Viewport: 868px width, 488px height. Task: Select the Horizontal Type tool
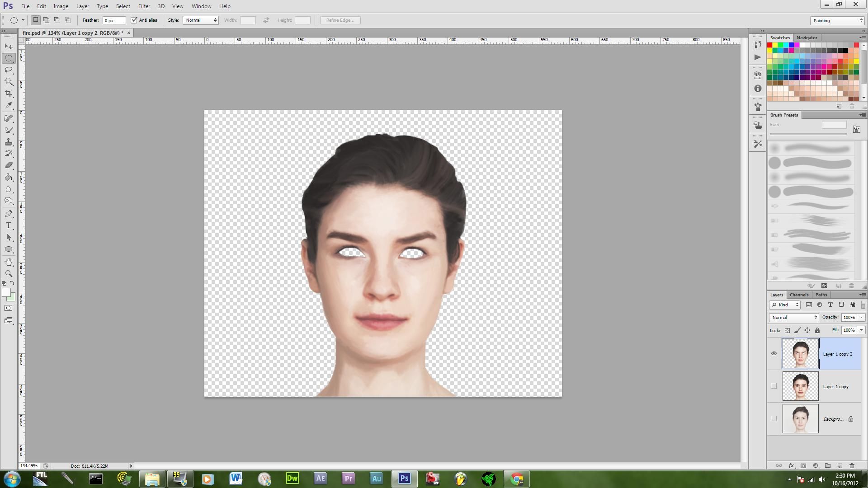(x=9, y=225)
